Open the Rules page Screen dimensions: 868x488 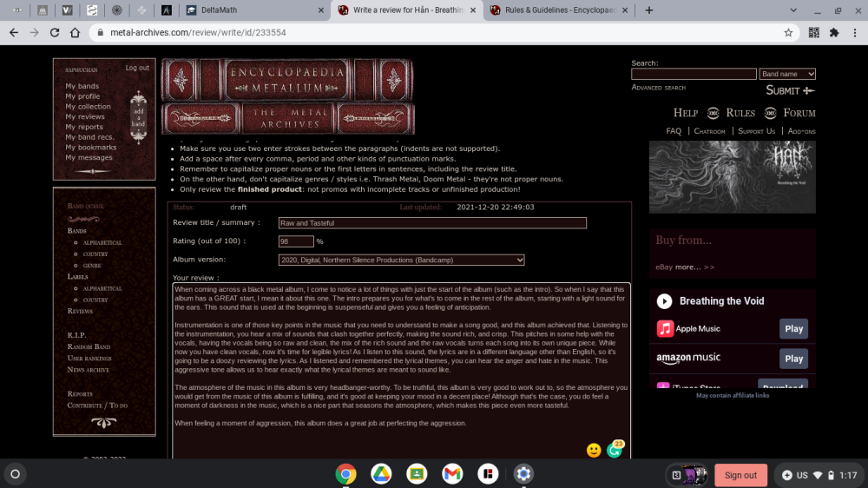(740, 113)
